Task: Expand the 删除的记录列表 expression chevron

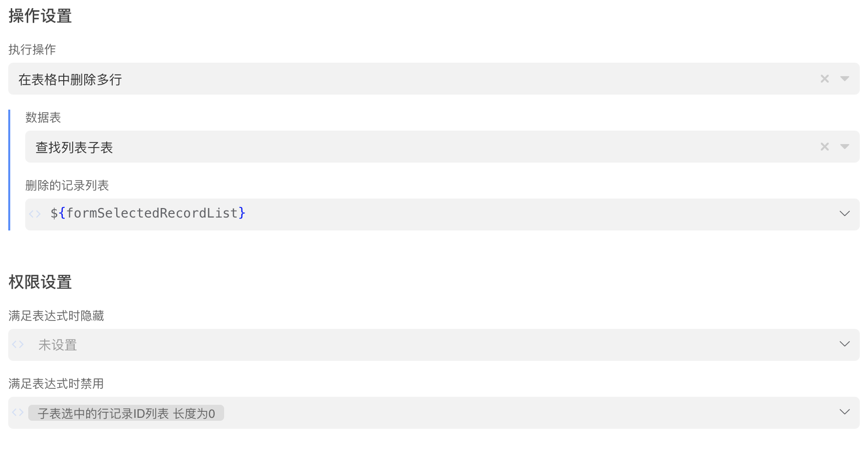Action: pos(844,214)
